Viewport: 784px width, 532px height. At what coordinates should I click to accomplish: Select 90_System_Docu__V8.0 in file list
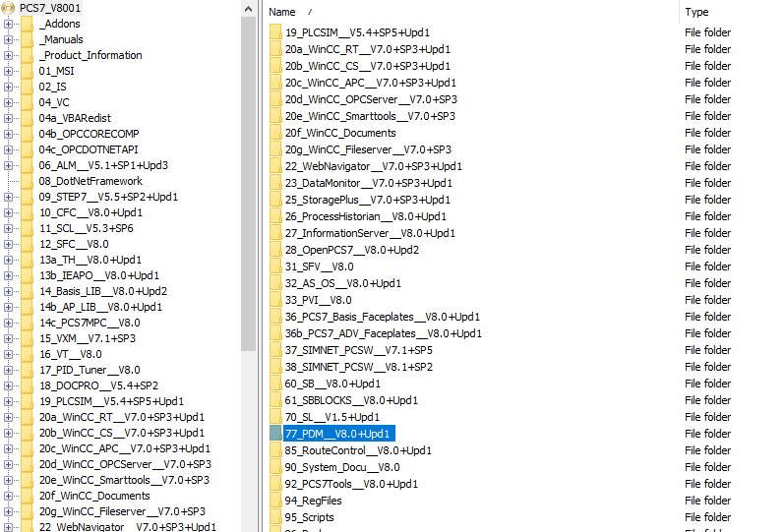coord(342,467)
